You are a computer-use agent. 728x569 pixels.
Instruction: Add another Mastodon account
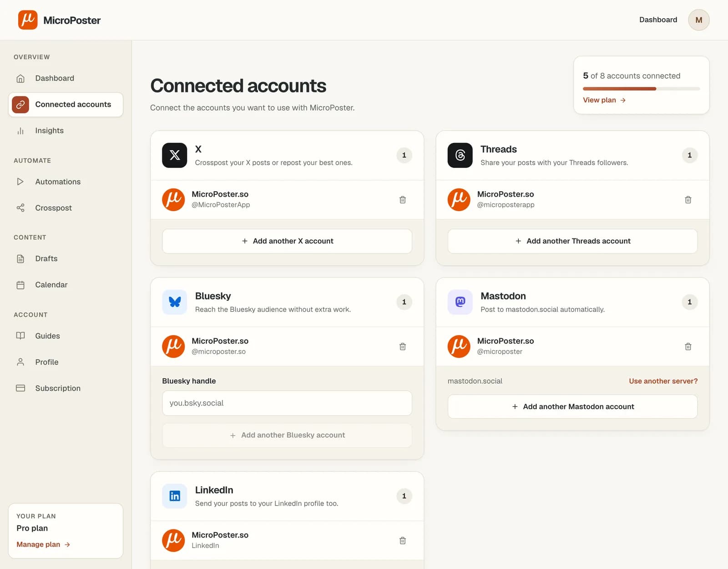click(572, 406)
